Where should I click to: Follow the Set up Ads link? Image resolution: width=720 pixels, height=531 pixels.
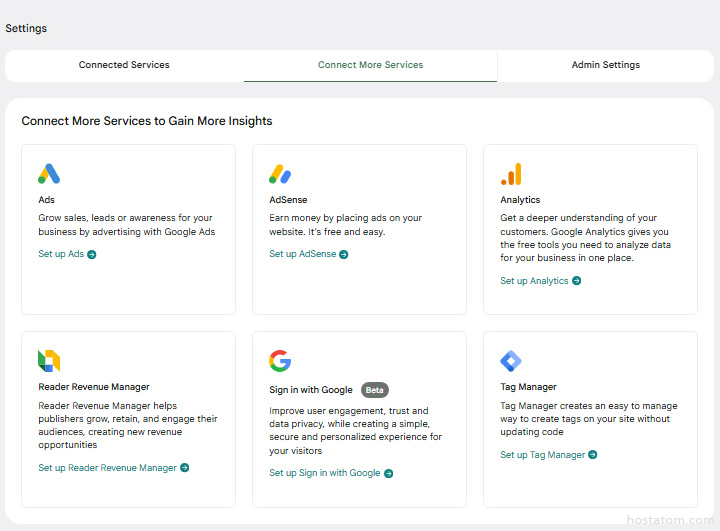pos(67,254)
